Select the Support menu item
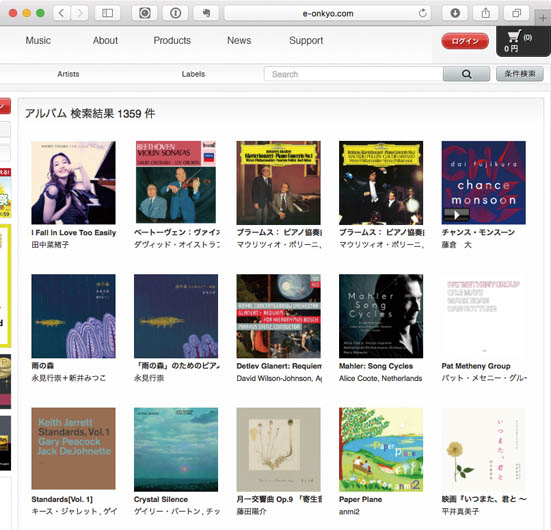This screenshot has width=551, height=530. [306, 41]
